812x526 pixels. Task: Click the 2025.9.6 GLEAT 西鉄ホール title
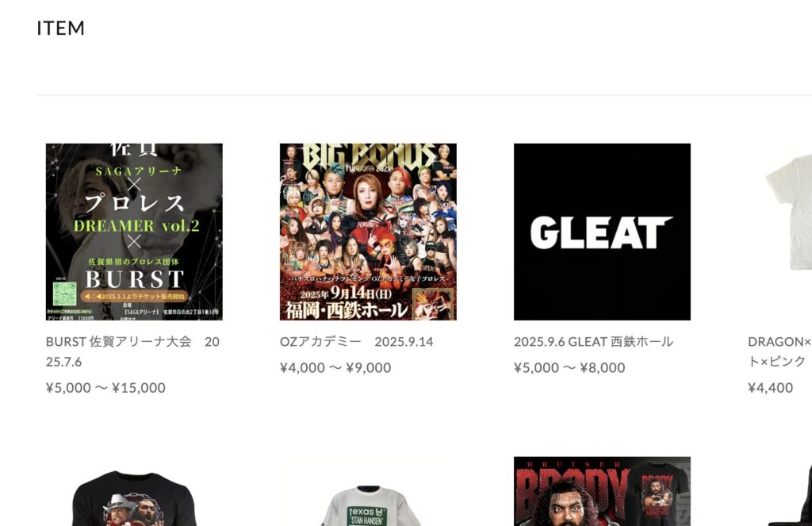[x=593, y=341]
